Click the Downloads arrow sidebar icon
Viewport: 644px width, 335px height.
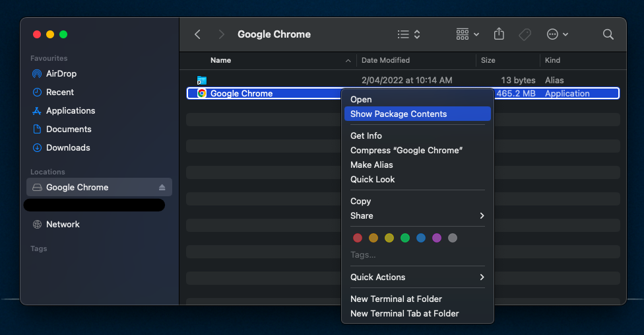point(37,147)
